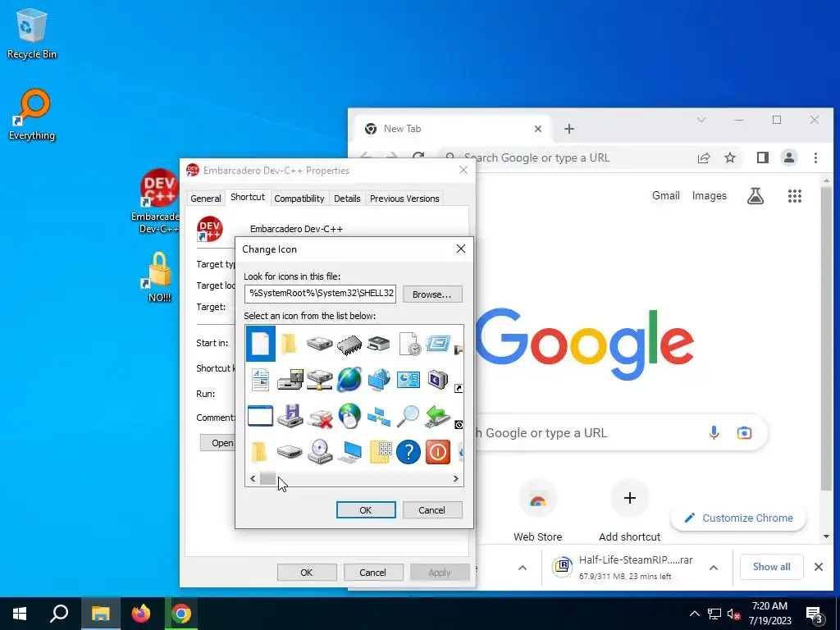The height and width of the screenshot is (630, 840).
Task: Start voice search with the microphone icon
Action: coord(714,432)
